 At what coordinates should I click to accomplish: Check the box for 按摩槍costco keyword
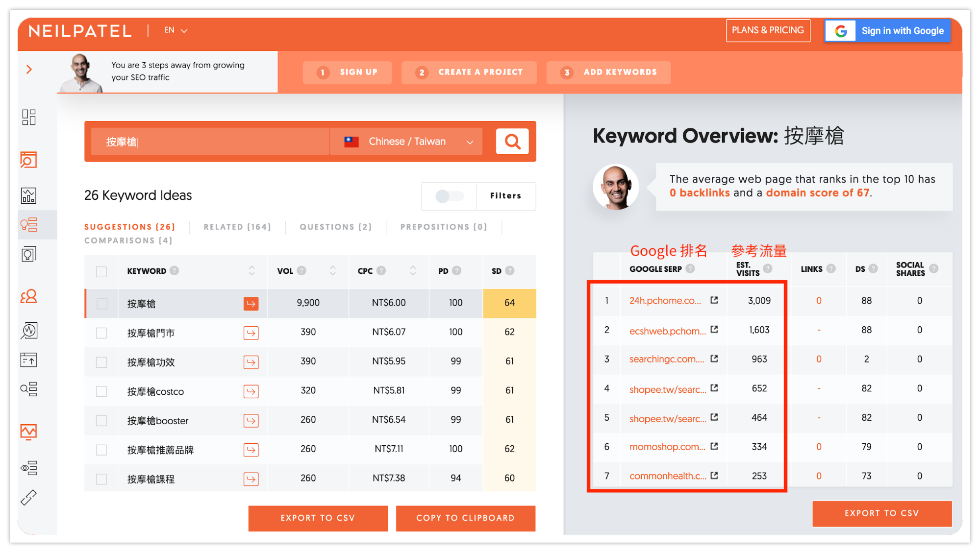point(101,391)
